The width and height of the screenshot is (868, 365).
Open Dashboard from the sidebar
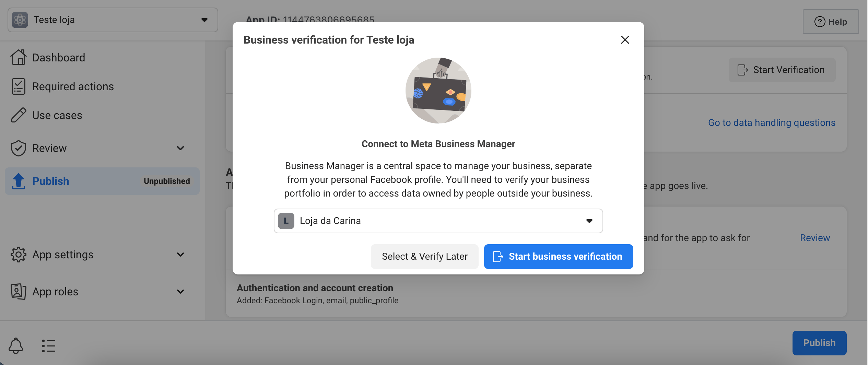[x=59, y=58]
